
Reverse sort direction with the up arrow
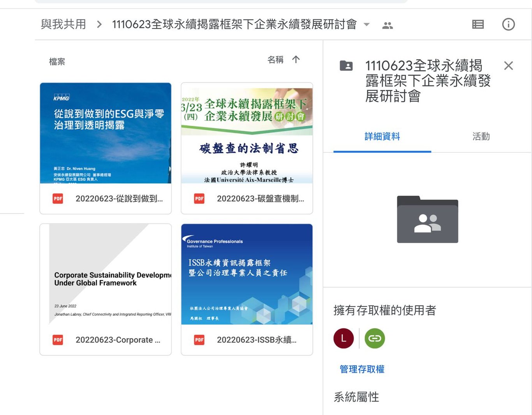(296, 60)
